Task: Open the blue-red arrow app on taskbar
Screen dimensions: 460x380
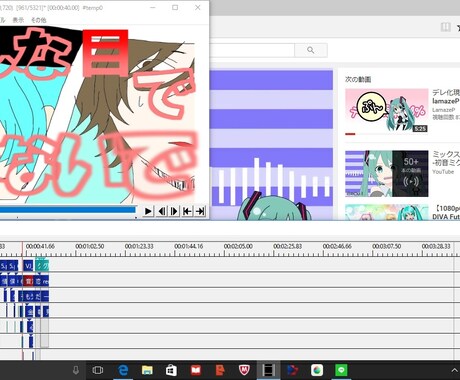Action: (x=292, y=370)
